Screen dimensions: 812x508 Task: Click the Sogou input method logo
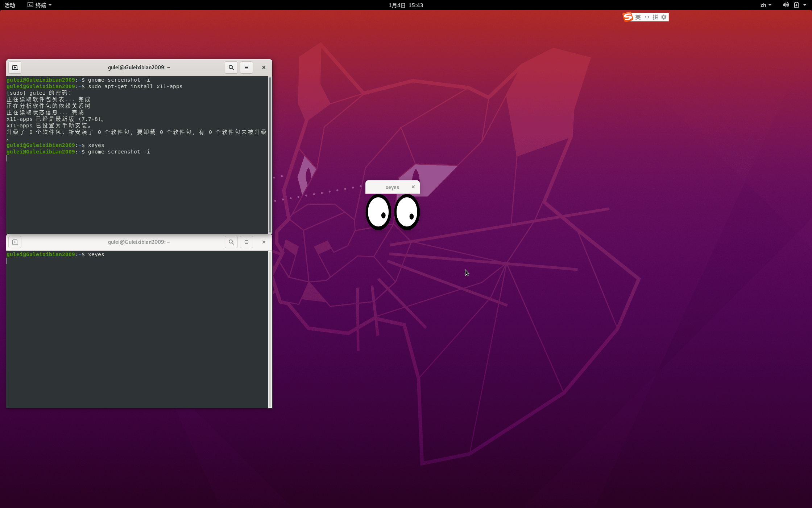coord(628,17)
